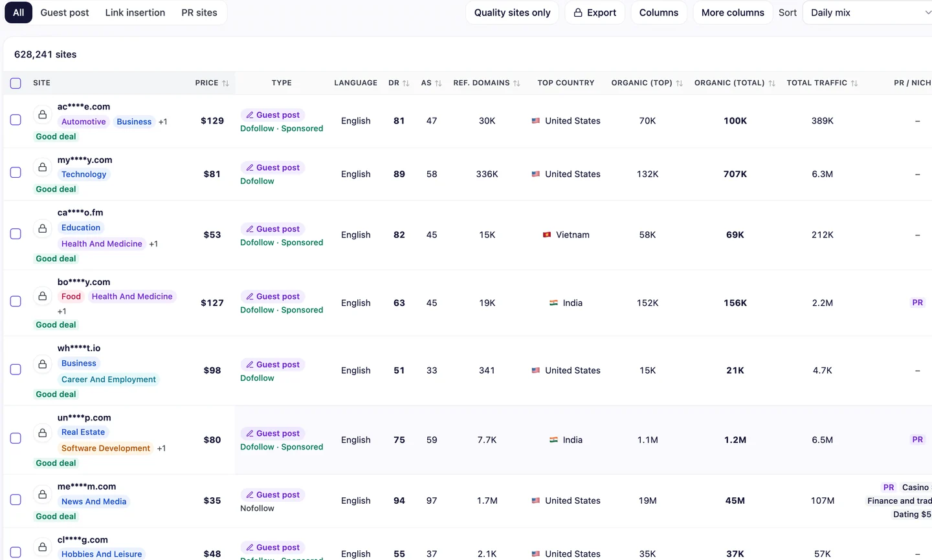Image resolution: width=932 pixels, height=560 pixels.
Task: Click the Good deal badge for wh****t.io
Action: click(x=56, y=394)
